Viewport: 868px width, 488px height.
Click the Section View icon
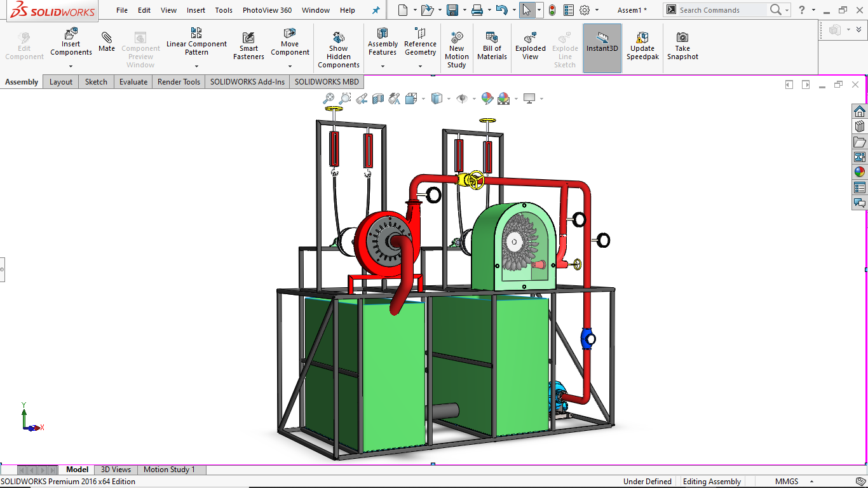tap(378, 98)
